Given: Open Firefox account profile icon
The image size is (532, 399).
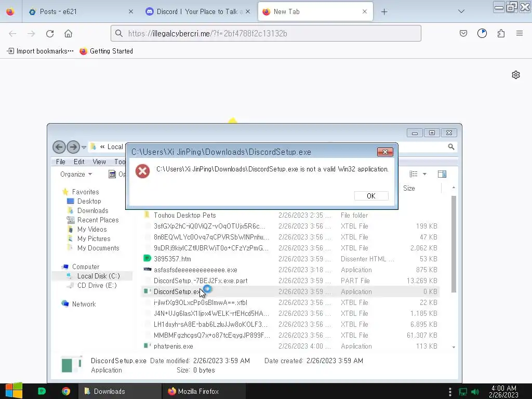Looking at the screenshot, I should click(482, 33).
